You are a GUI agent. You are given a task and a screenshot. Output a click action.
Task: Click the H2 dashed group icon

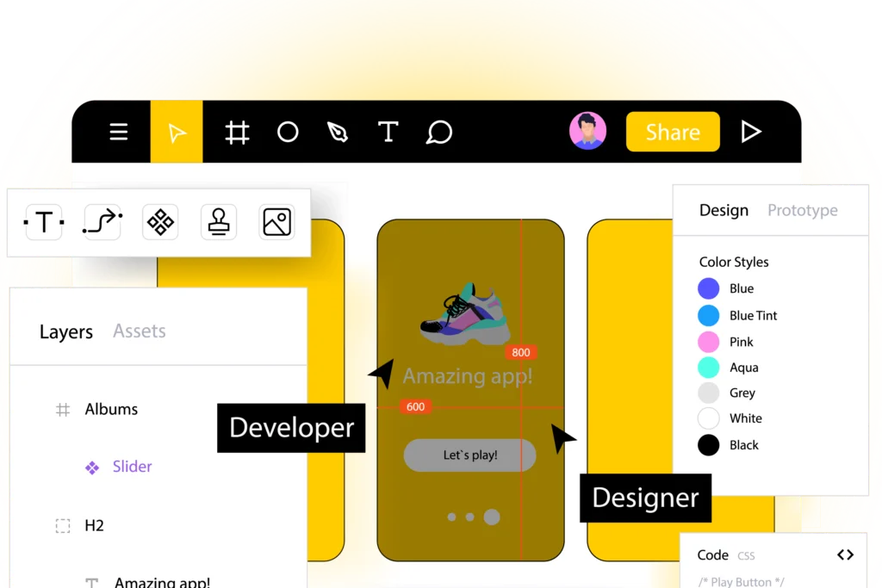63,526
